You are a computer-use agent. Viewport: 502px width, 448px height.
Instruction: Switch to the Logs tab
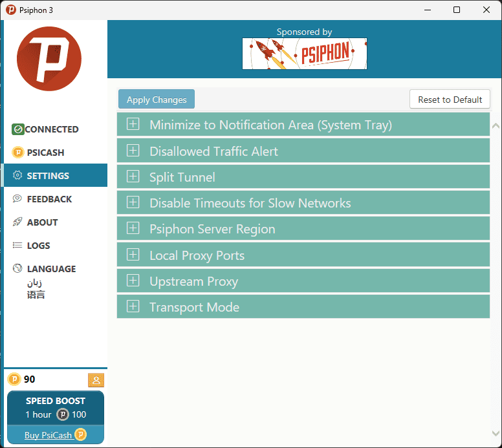point(56,246)
